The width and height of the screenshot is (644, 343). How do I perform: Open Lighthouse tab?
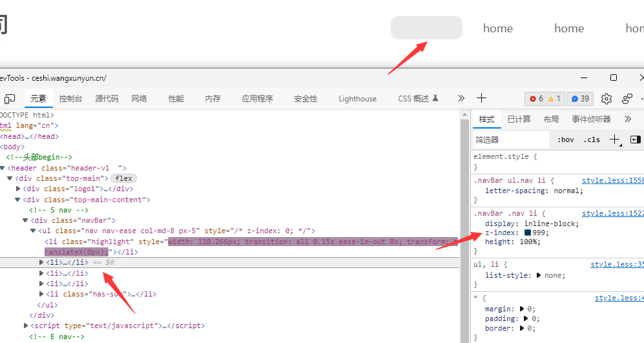pos(357,99)
